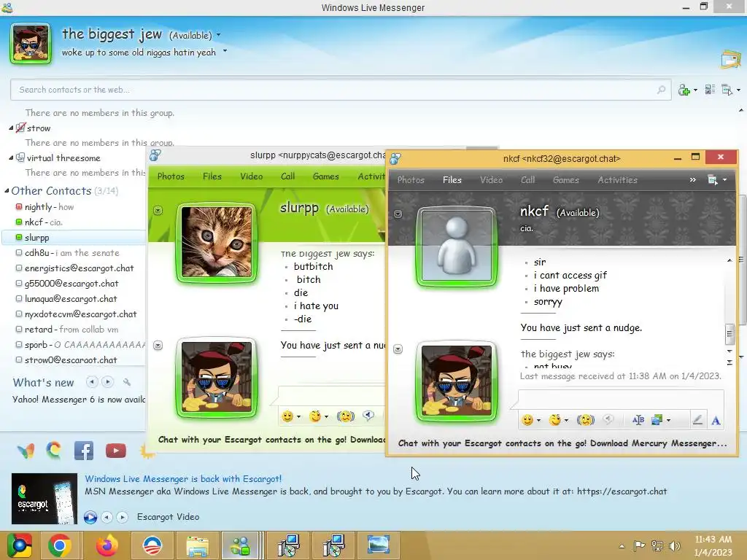Click the search magnifier icon

pos(661,90)
